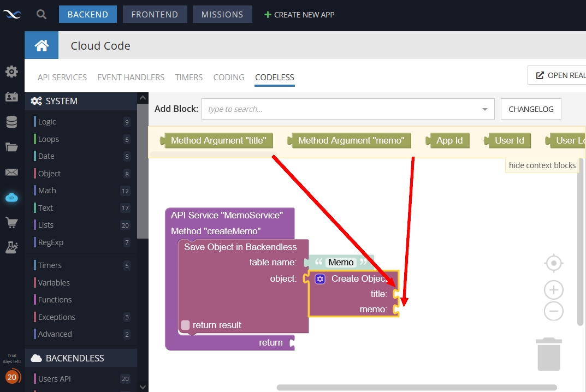Open the CHANGELOG button
Image resolution: width=586 pixels, height=392 pixels.
click(x=531, y=109)
